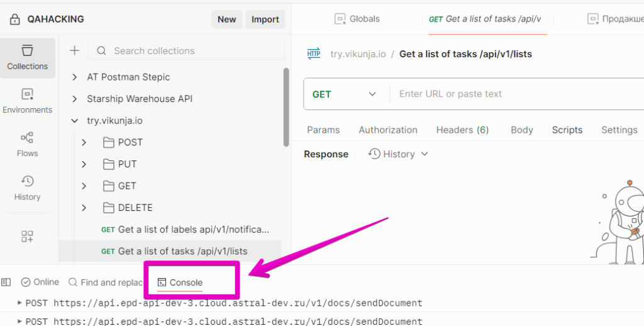Open the response History dropdown chevron
Screen dimensions: 644x326
(x=425, y=154)
